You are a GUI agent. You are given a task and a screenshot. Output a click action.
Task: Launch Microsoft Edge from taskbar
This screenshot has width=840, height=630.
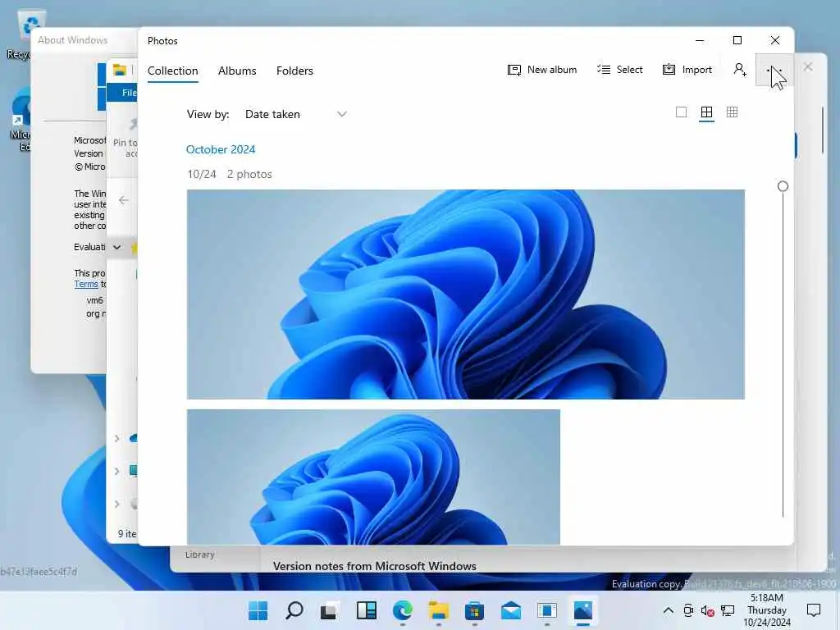[402, 610]
